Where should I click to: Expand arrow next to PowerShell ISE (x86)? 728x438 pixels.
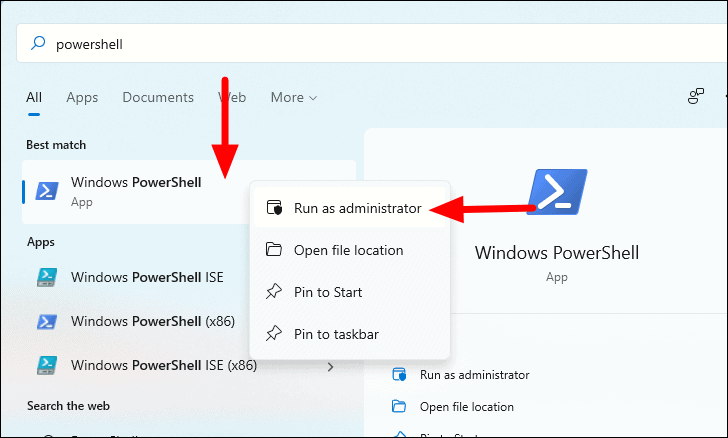(x=331, y=367)
